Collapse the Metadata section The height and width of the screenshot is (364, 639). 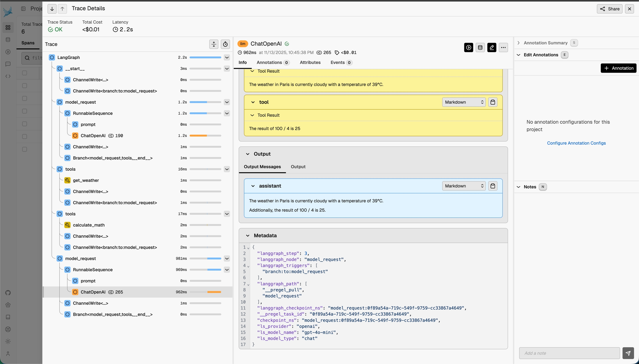[x=247, y=235]
